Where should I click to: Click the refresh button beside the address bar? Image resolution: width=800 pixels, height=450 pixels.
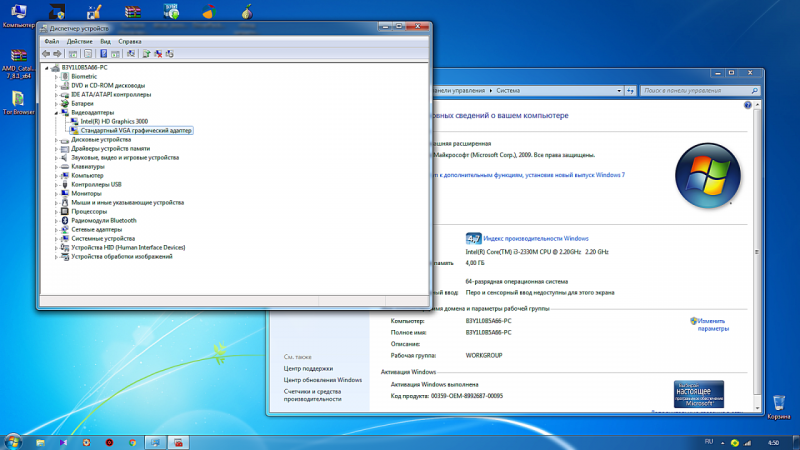[630, 91]
